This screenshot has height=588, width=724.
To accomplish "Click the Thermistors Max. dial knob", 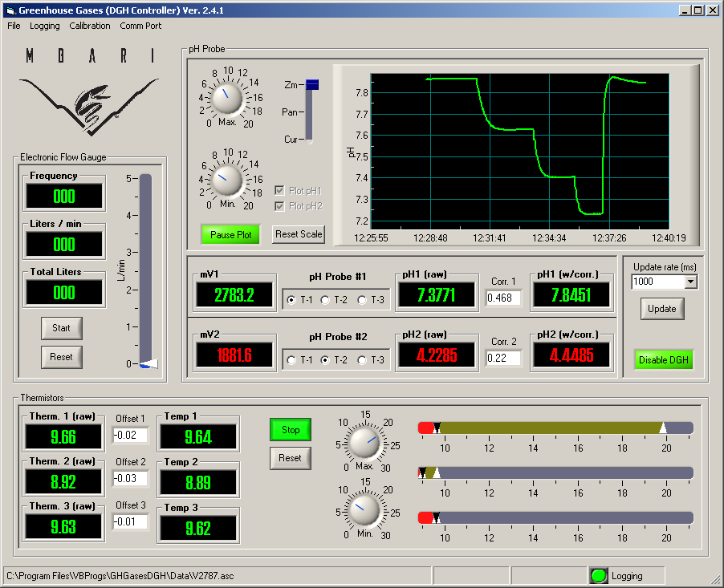I will 364,443.
